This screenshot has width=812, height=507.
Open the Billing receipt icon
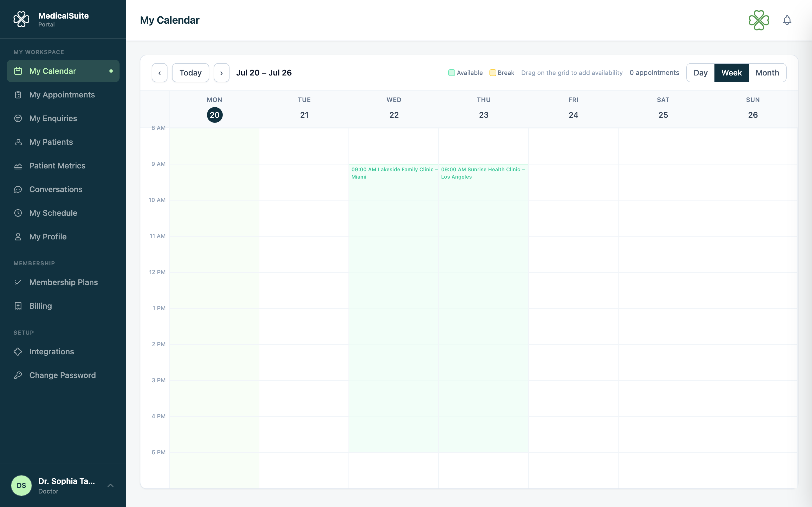click(18, 306)
